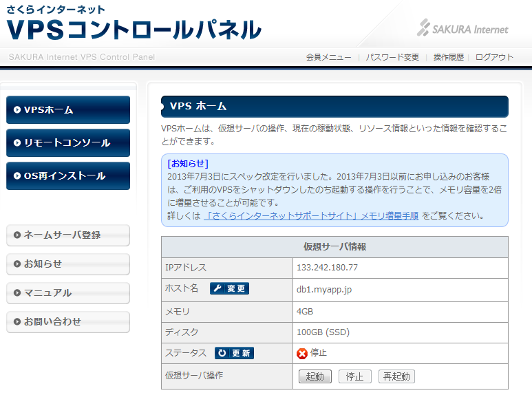Click the 起動 button to start server
Viewport: 532px width, 395px height.
click(315, 376)
